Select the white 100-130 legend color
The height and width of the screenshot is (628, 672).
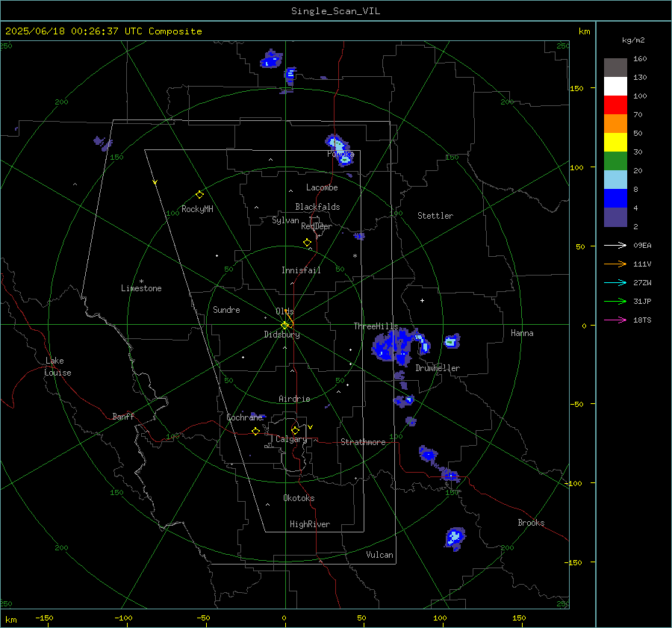click(615, 87)
